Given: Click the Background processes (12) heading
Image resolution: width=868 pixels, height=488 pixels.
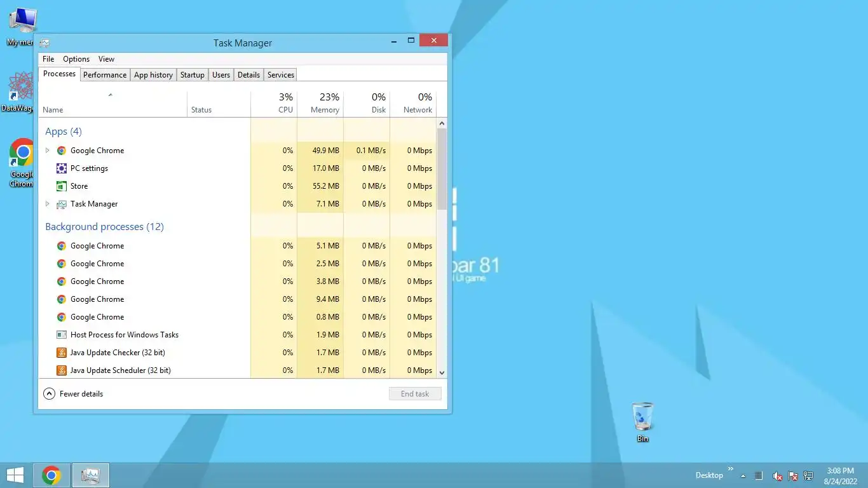Looking at the screenshot, I should tap(104, 227).
